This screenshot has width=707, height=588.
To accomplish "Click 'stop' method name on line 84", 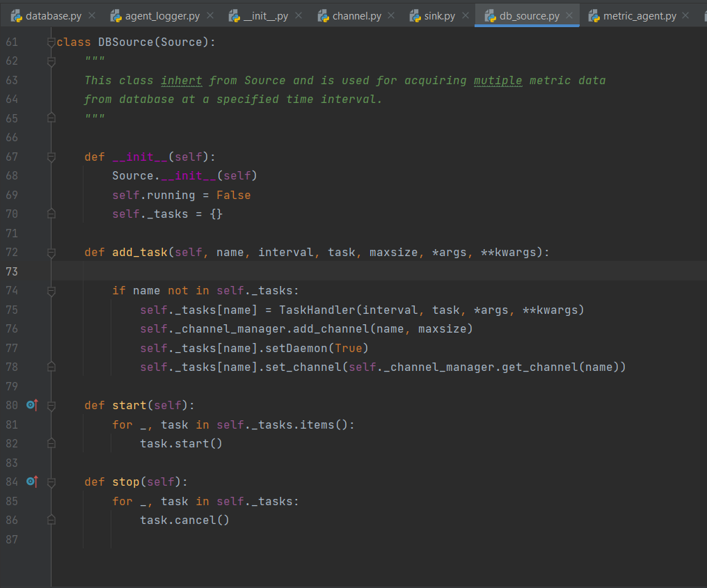I will [x=126, y=482].
